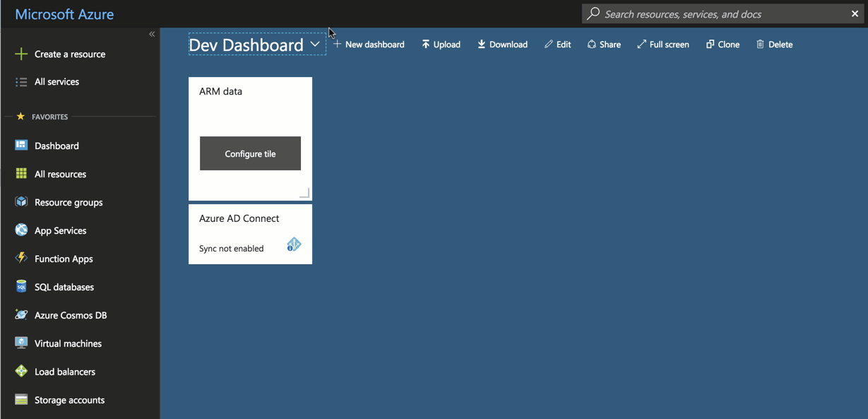Image resolution: width=868 pixels, height=419 pixels.
Task: Open Virtual machines from favorites
Action: click(x=68, y=343)
